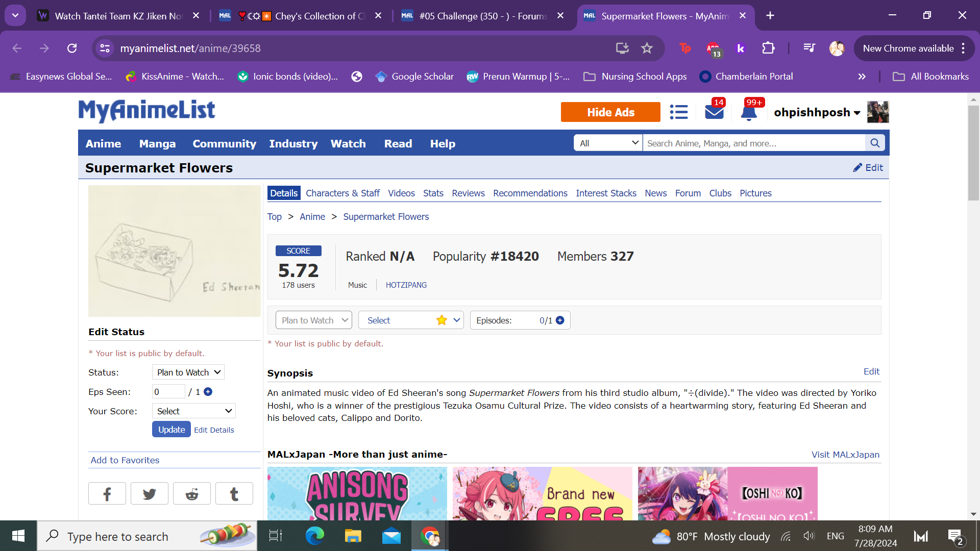Image resolution: width=980 pixels, height=551 pixels.
Task: Open the Plan to Watch status dropdown
Action: (x=314, y=320)
